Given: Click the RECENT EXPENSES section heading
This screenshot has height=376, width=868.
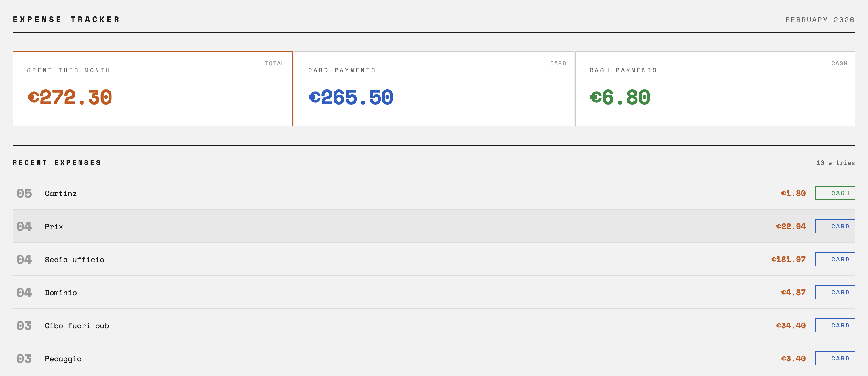Looking at the screenshot, I should (x=57, y=163).
